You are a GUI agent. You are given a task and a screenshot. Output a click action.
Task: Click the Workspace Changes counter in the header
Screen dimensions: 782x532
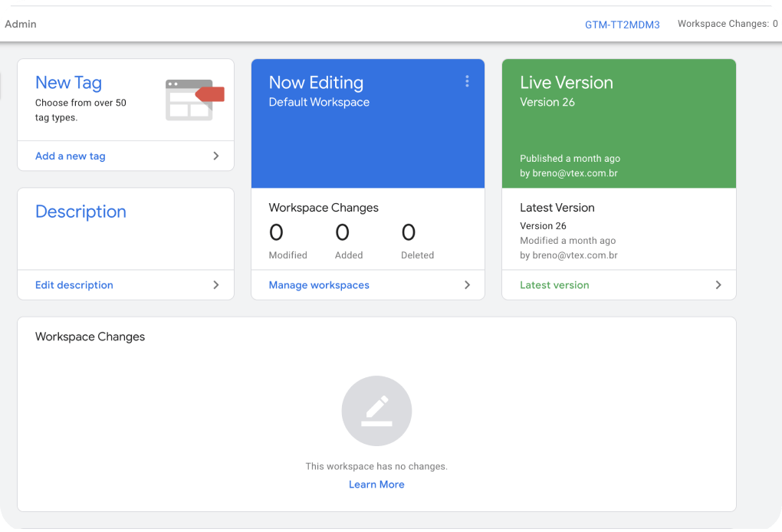coord(727,24)
